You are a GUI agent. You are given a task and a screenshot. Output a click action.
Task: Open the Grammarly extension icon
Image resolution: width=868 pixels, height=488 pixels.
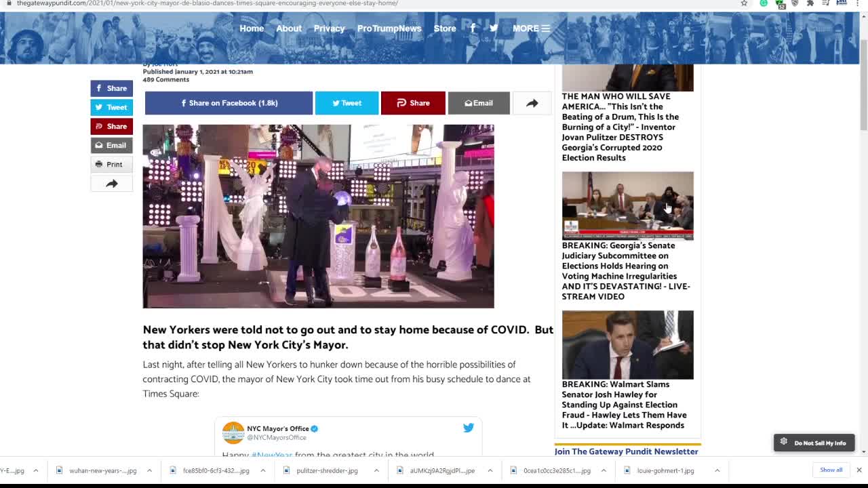tap(764, 3)
